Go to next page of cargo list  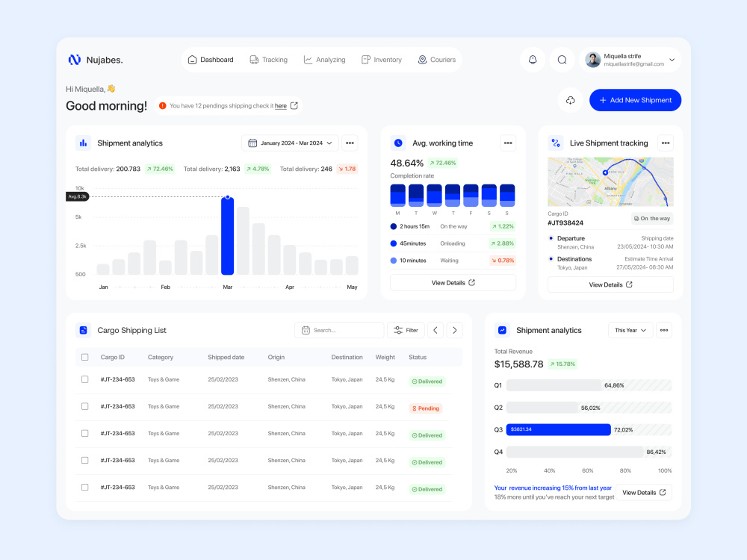coord(454,330)
